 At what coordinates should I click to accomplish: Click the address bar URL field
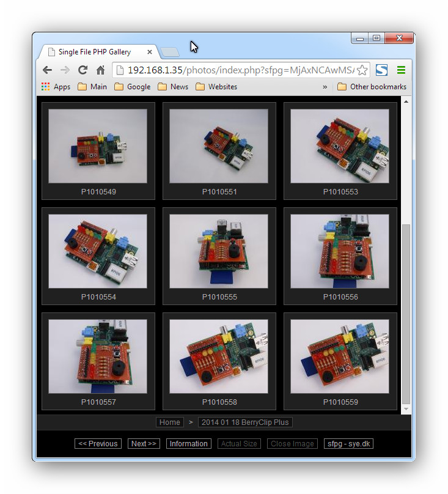[x=238, y=70]
